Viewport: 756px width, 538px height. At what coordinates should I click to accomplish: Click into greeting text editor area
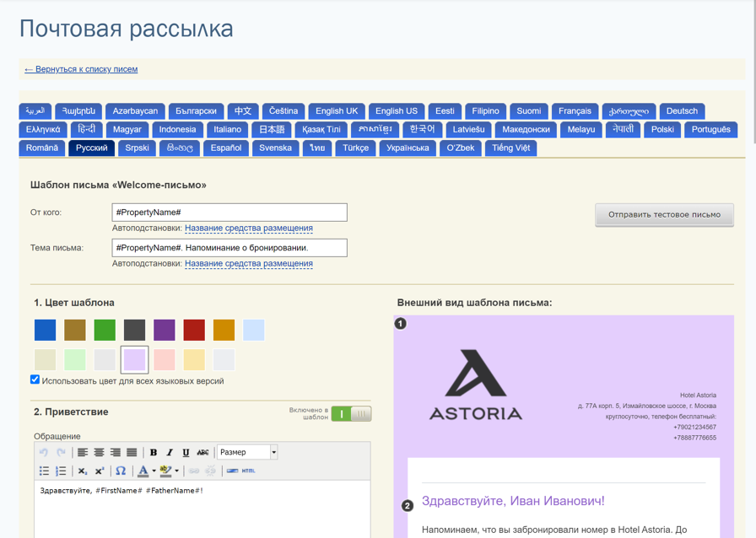click(x=202, y=508)
